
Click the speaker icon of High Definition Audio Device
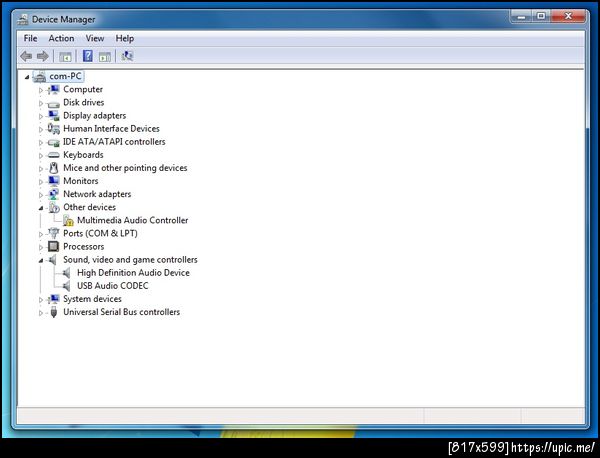click(67, 273)
